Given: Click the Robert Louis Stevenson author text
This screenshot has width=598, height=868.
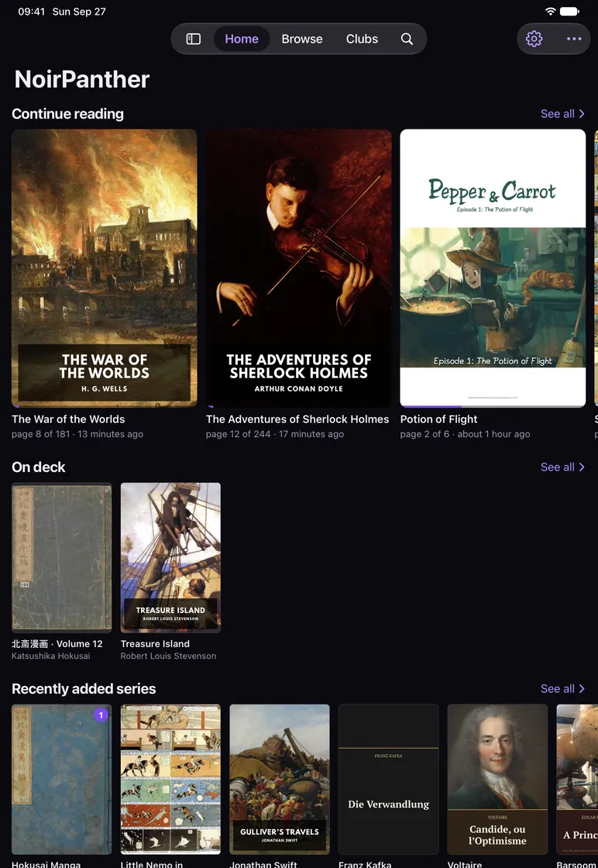Looking at the screenshot, I should pyautogui.click(x=168, y=656).
